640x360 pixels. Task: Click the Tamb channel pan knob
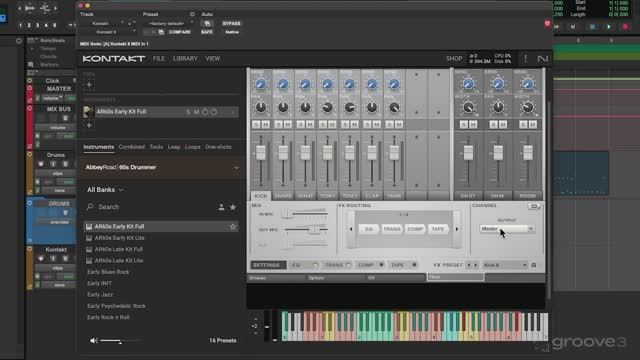[394, 107]
